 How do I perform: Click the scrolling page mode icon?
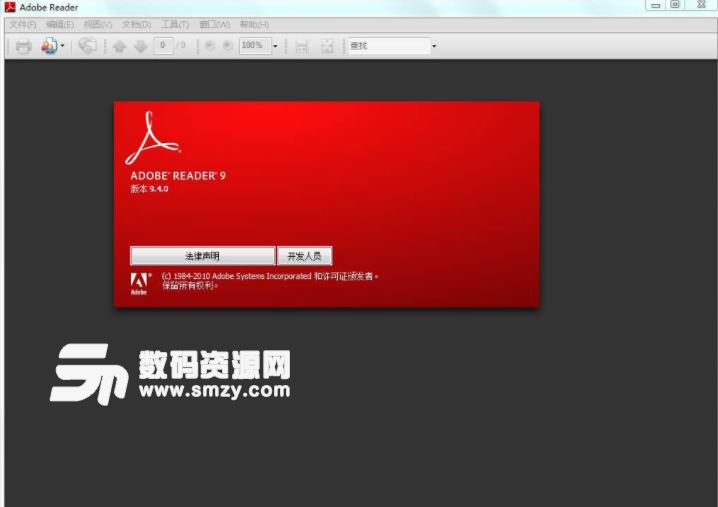[301, 46]
